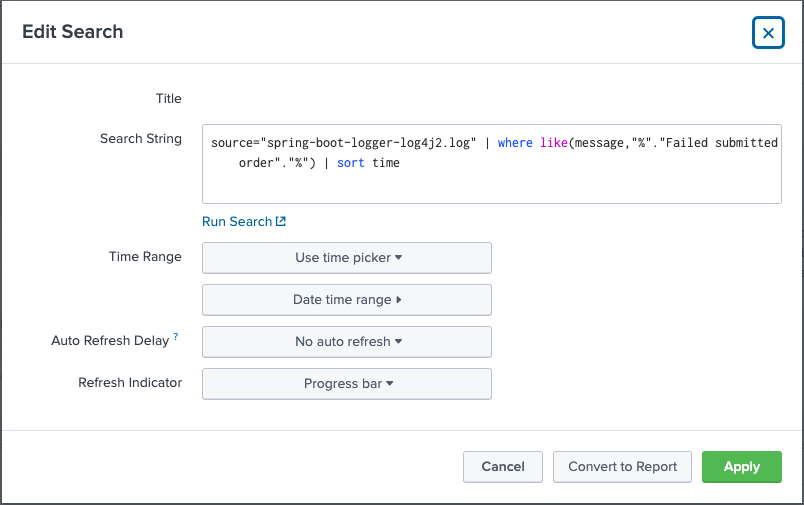Image resolution: width=804 pixels, height=505 pixels.
Task: Click the 'where' keyword in the search string
Action: point(515,143)
